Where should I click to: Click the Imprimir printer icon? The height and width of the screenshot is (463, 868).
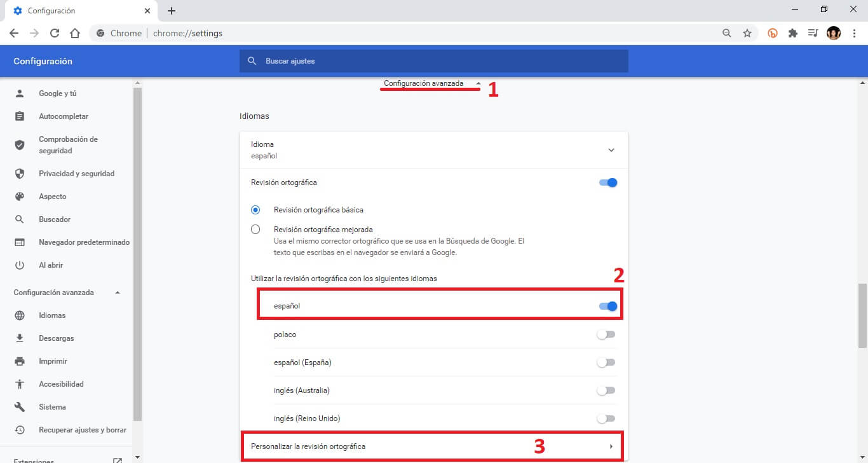(x=20, y=361)
